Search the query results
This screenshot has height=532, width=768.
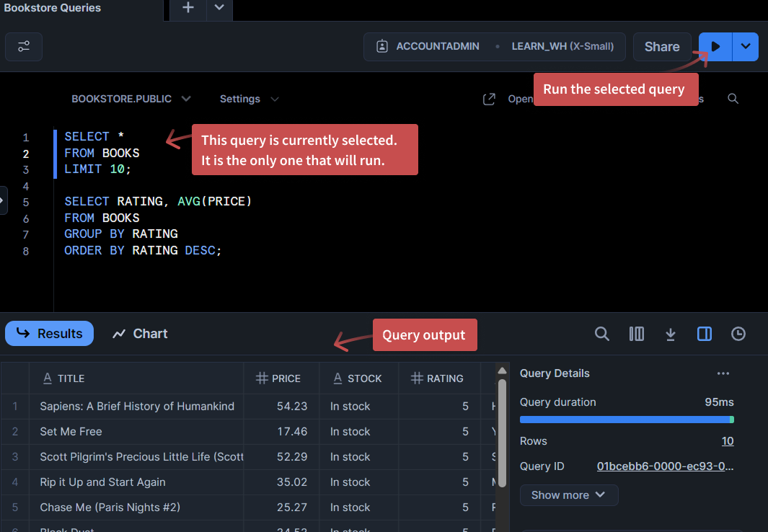point(602,334)
